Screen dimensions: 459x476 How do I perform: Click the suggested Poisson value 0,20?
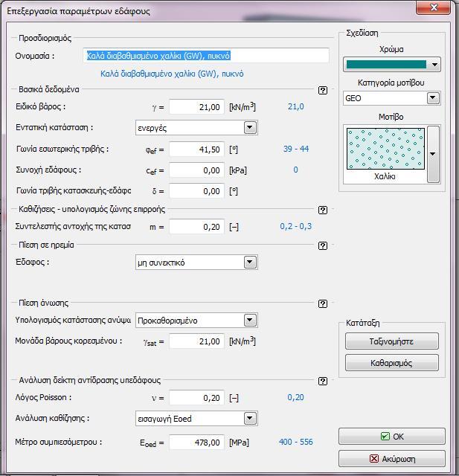(295, 397)
